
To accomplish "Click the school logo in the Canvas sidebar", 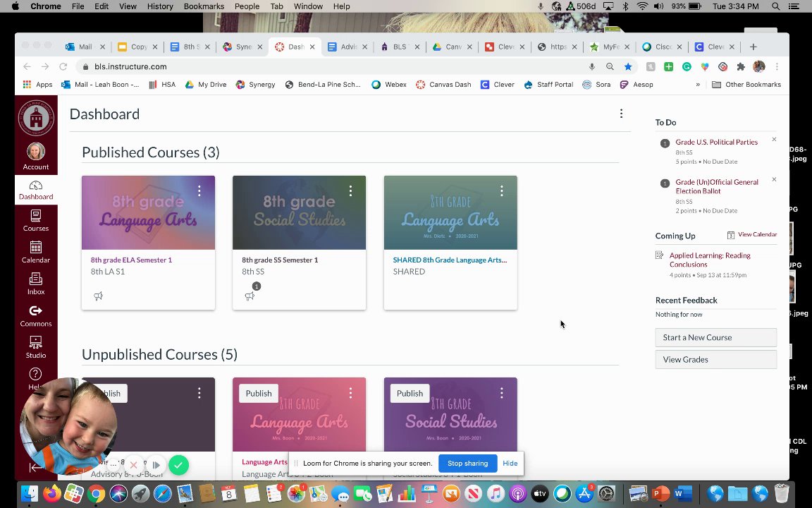I will pos(36,118).
